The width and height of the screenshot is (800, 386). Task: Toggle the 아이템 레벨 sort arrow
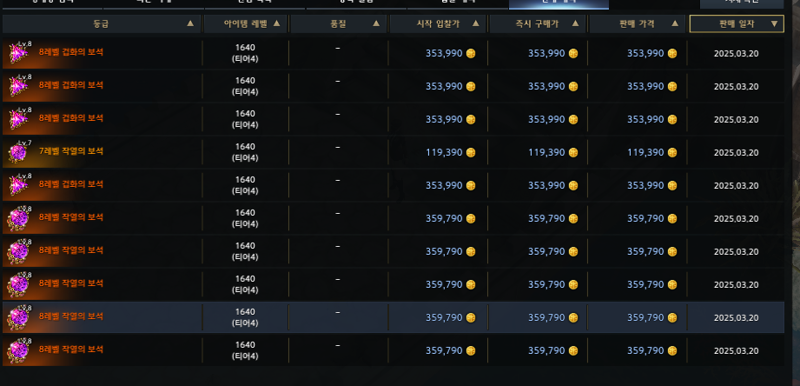pos(277,23)
